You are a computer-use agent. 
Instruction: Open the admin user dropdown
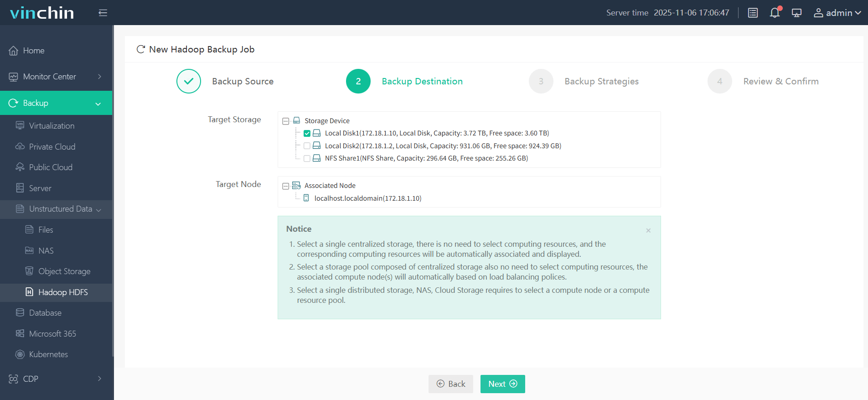tap(837, 13)
